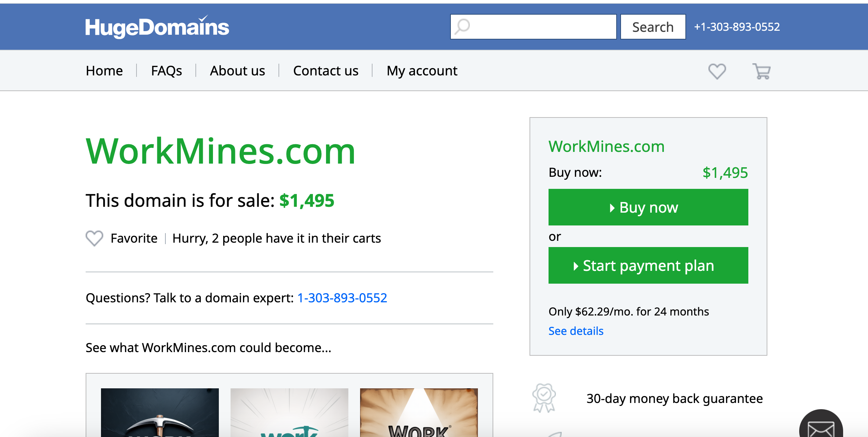Open the FAQs page
Image resolution: width=868 pixels, height=437 pixels.
167,71
